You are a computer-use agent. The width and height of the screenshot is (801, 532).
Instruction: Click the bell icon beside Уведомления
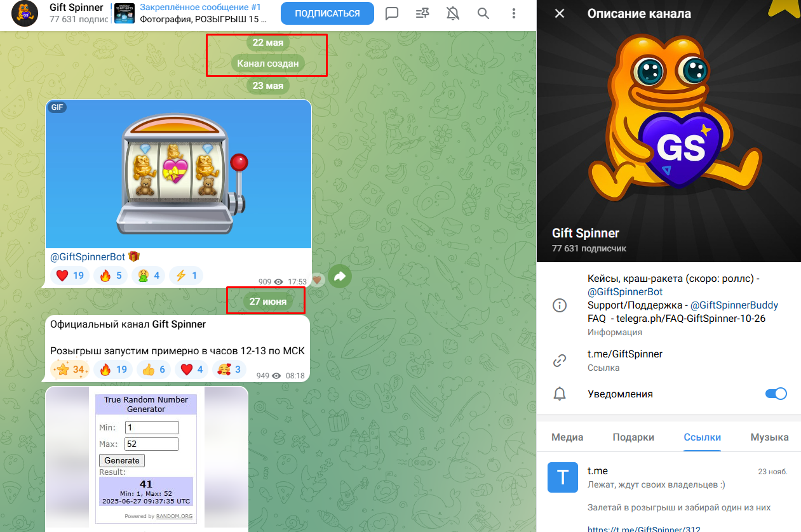[x=560, y=394]
